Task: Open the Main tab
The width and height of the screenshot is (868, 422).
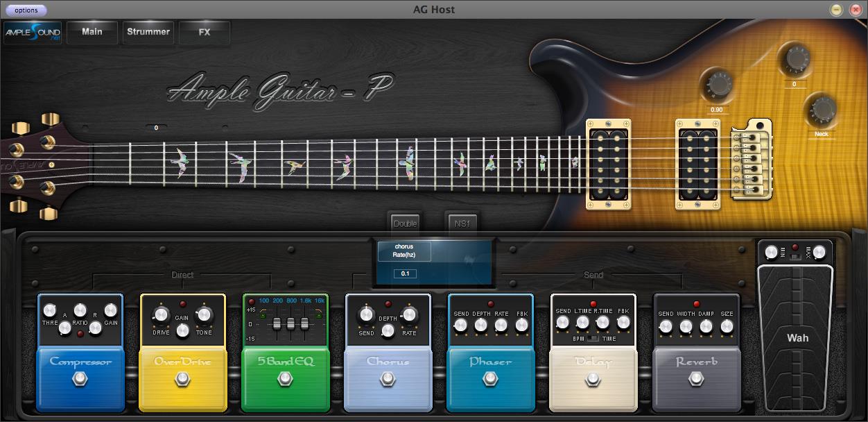Action: (x=92, y=32)
